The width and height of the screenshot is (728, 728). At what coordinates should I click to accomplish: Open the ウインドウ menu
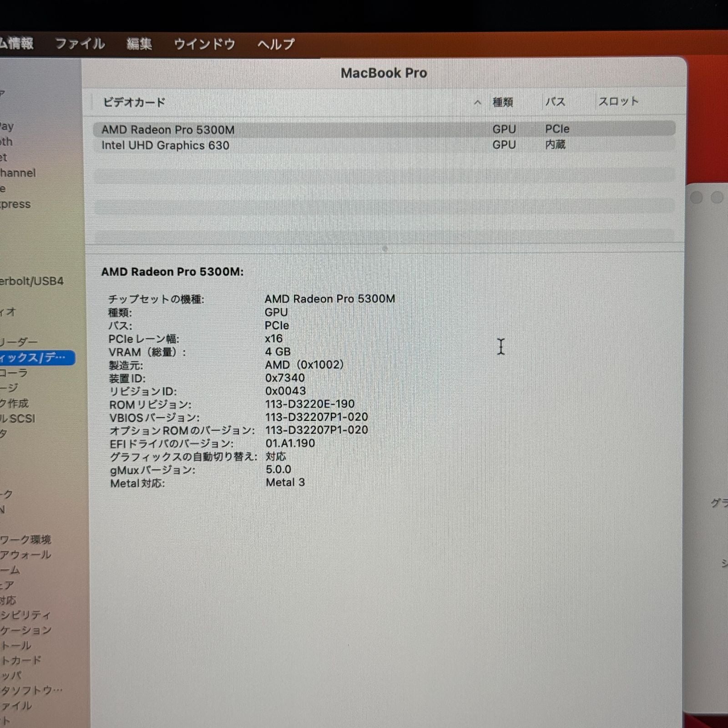204,44
